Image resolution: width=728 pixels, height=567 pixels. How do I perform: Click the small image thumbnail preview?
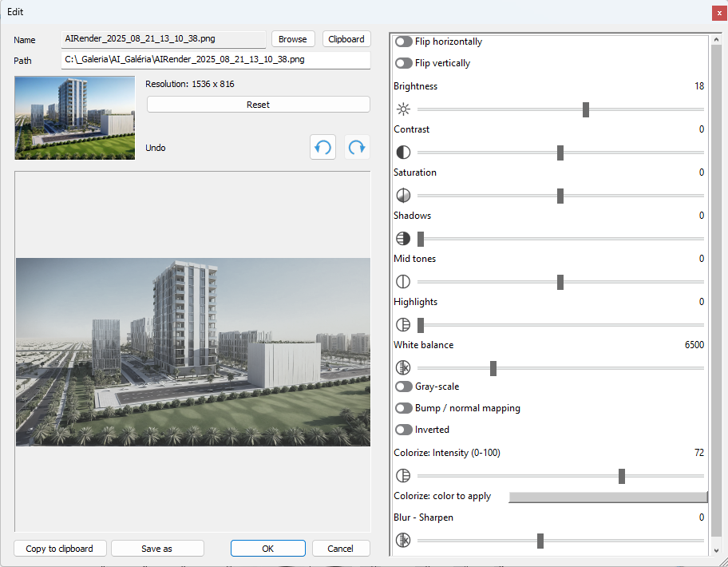pyautogui.click(x=75, y=118)
